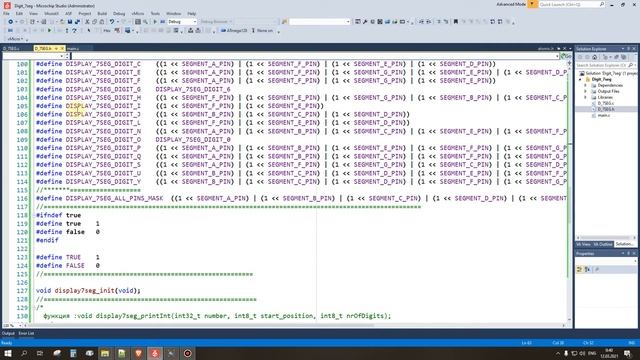Image resolution: width=640 pixels, height=360 pixels.
Task: Click the Task View taskbar icon
Action: [x=40, y=353]
